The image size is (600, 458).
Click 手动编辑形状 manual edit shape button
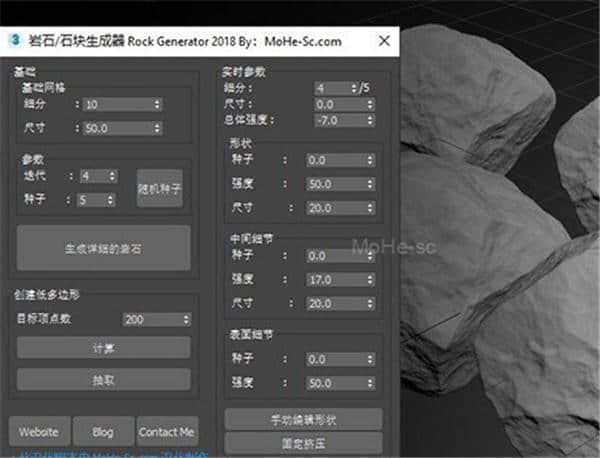tap(303, 419)
